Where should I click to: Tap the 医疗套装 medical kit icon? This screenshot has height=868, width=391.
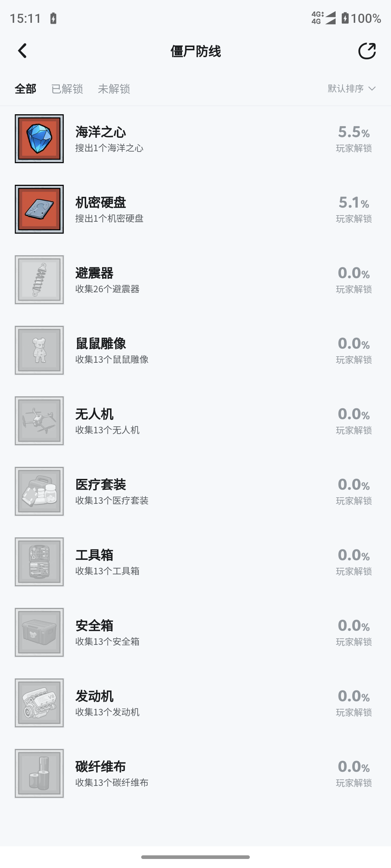point(39,492)
